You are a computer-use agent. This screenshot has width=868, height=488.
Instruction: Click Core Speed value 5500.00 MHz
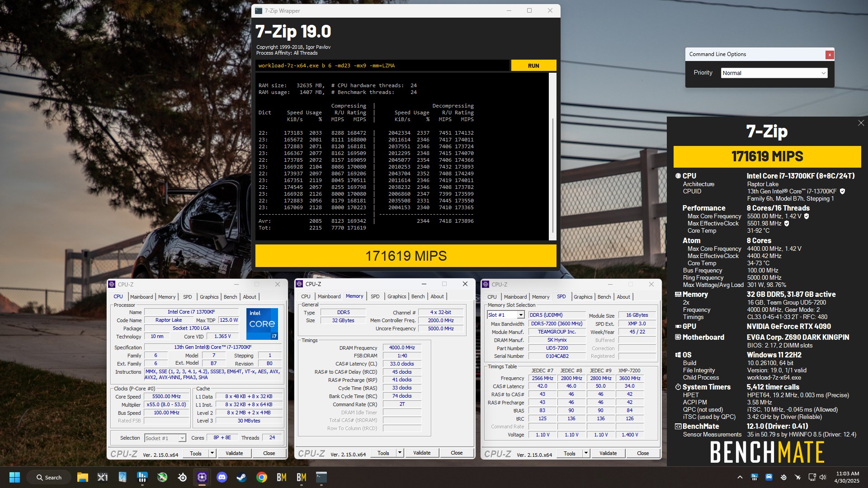point(166,396)
